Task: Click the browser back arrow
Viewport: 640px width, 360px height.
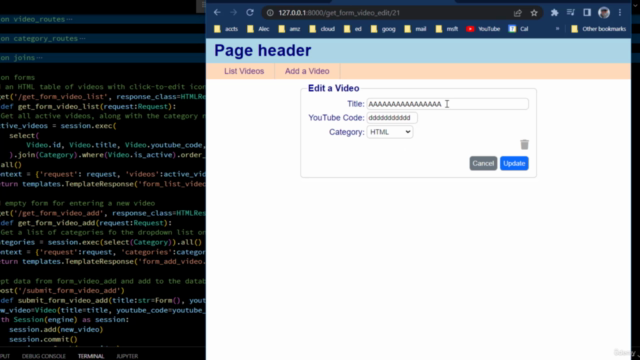Action: [x=217, y=13]
